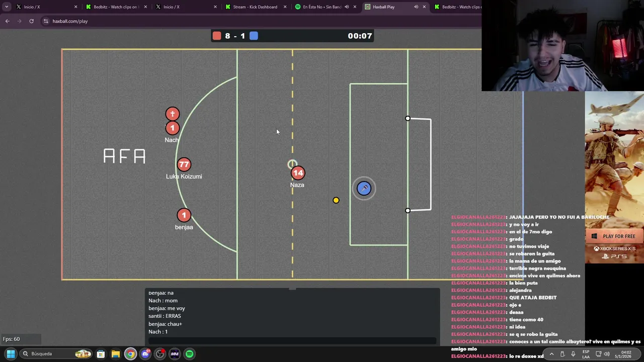Image resolution: width=644 pixels, height=362 pixels.
Task: Switch to first Bedbitz - Watch clips tab
Action: [116, 7]
